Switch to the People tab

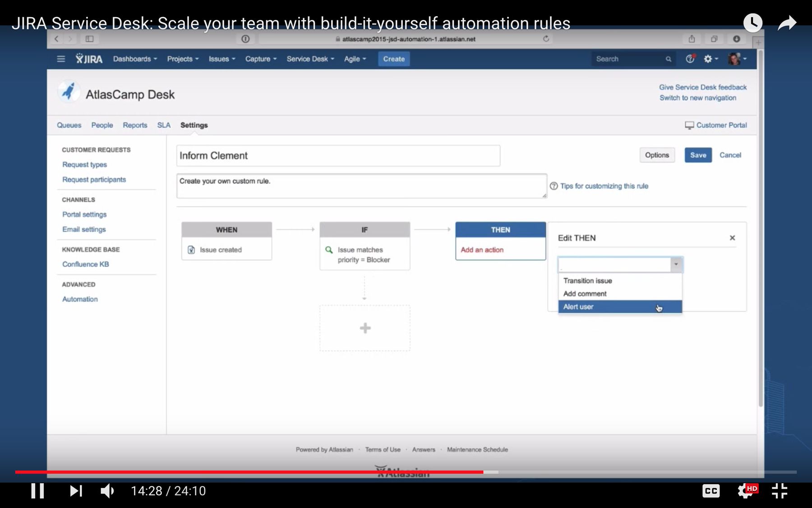102,125
